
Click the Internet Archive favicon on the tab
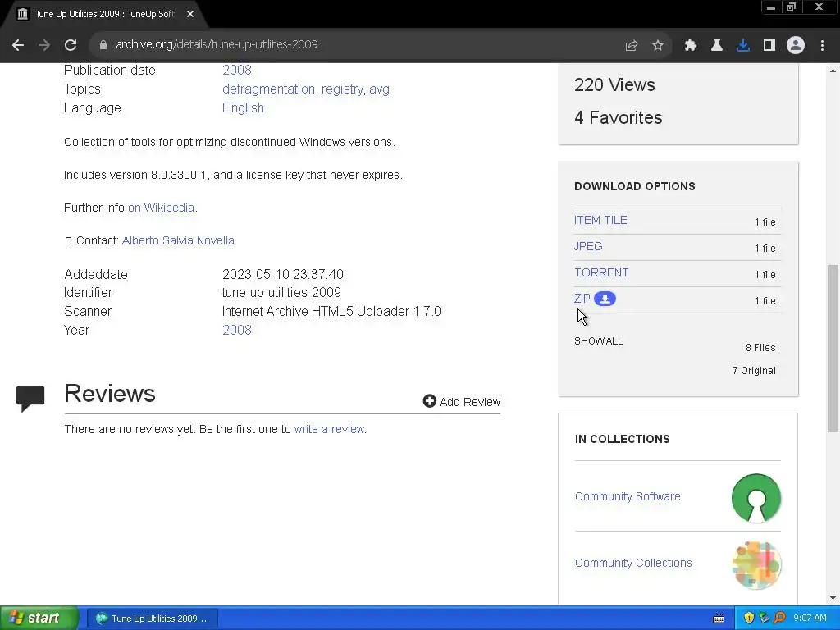pos(22,14)
